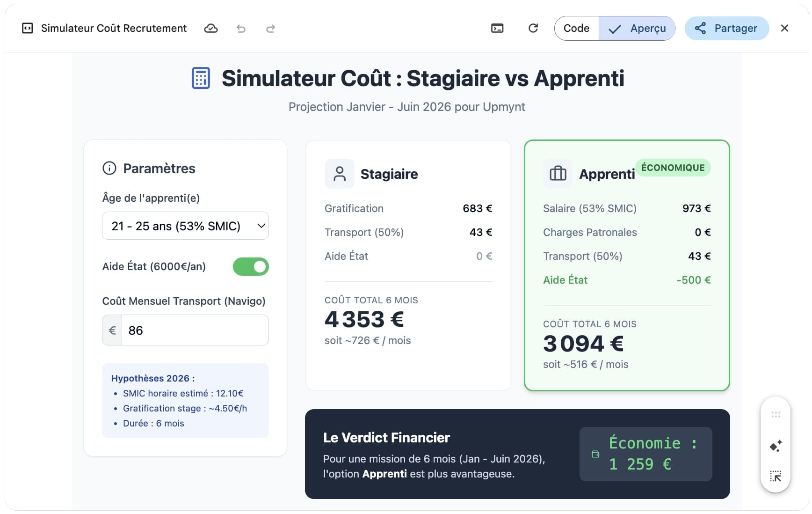Click the Navigo transport cost input field

click(x=195, y=330)
